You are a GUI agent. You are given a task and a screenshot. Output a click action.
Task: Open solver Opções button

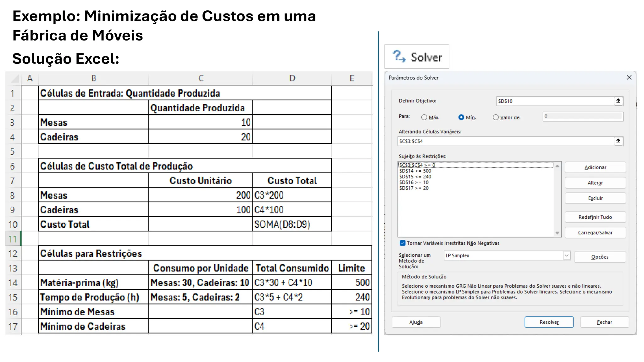tap(600, 257)
